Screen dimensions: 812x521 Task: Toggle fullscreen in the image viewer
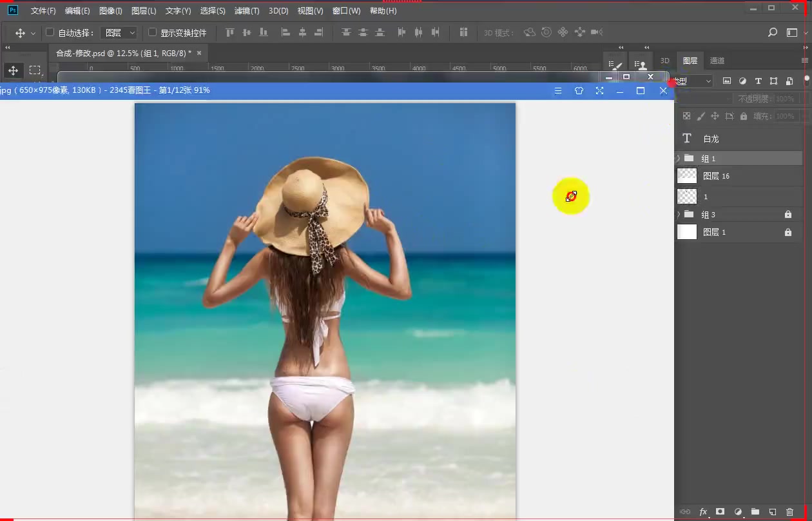click(599, 91)
